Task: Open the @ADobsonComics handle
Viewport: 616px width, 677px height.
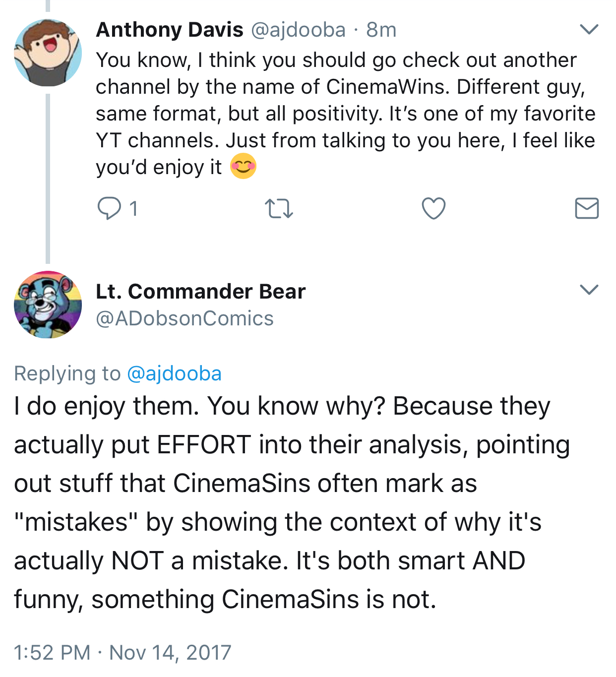Action: tap(185, 318)
